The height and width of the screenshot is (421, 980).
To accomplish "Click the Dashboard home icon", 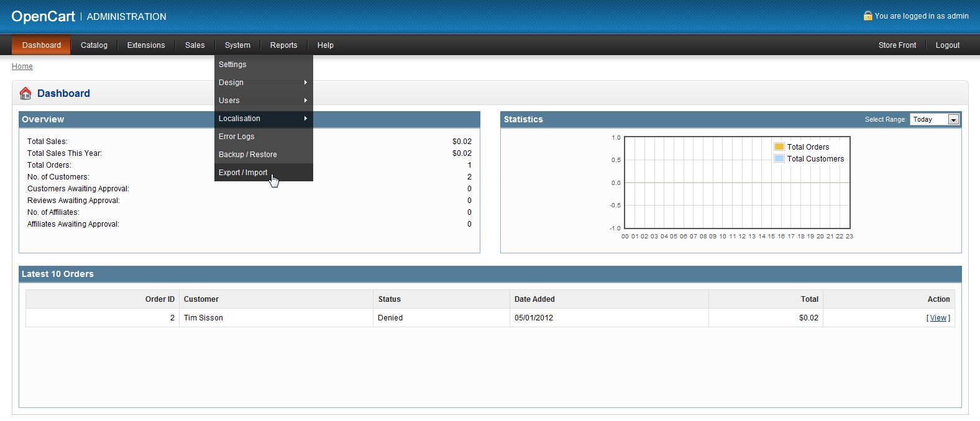I will point(25,93).
